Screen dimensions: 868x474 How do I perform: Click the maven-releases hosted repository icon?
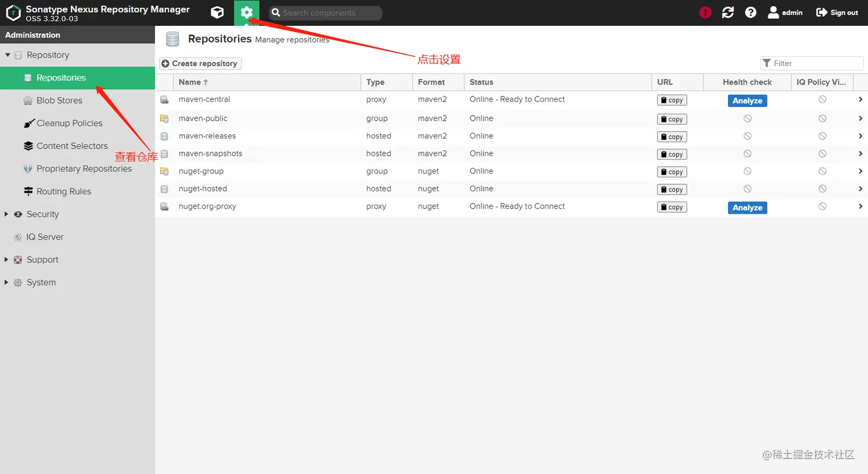[164, 137]
